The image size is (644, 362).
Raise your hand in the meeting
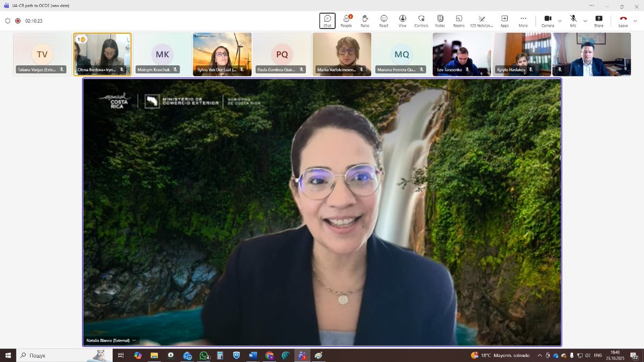point(365,21)
